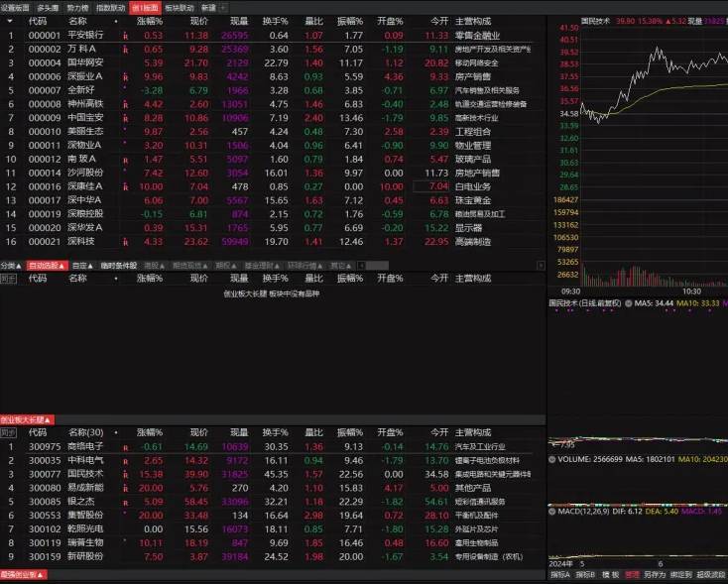This screenshot has height=584, width=728.
Task: Click the 超级波段 button
Action: click(712, 575)
